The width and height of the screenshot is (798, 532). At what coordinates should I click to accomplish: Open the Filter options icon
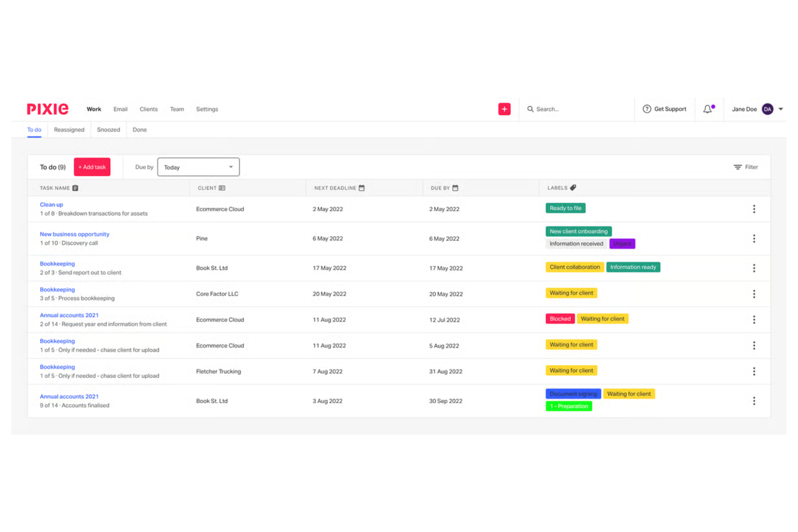738,167
